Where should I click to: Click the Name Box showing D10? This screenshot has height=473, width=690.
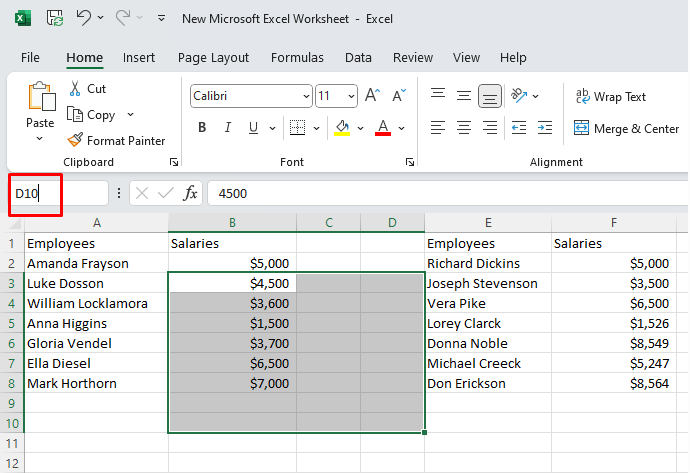point(36,193)
